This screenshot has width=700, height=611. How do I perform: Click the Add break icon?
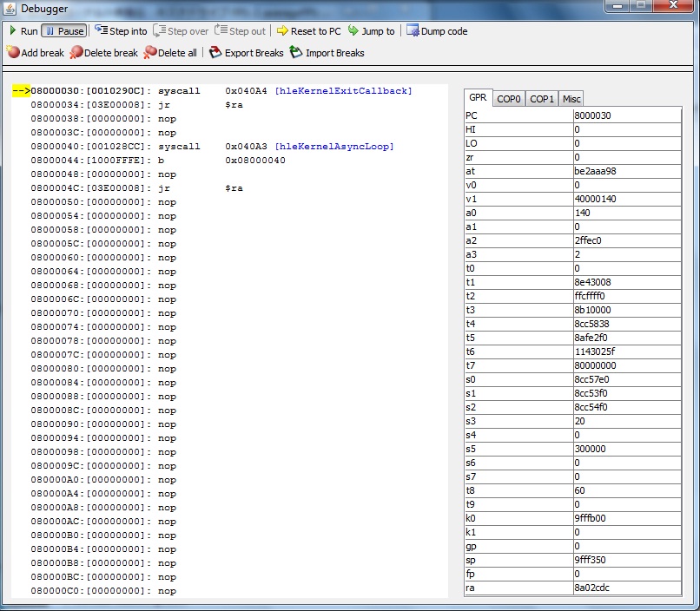[13, 53]
